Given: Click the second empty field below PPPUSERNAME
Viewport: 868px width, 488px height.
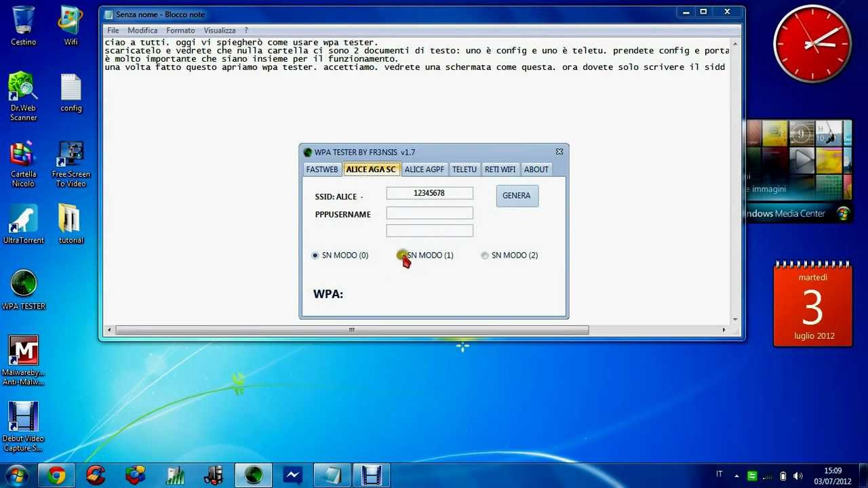Looking at the screenshot, I should (429, 231).
